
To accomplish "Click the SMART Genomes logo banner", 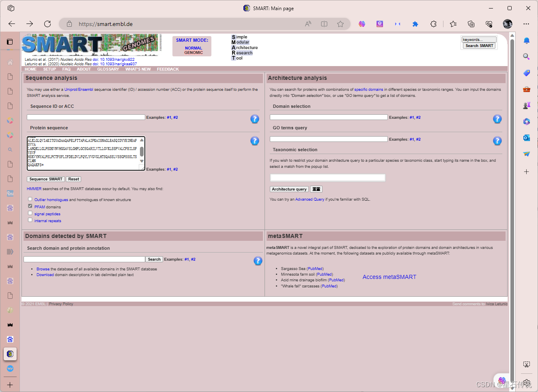I will click(92, 45).
